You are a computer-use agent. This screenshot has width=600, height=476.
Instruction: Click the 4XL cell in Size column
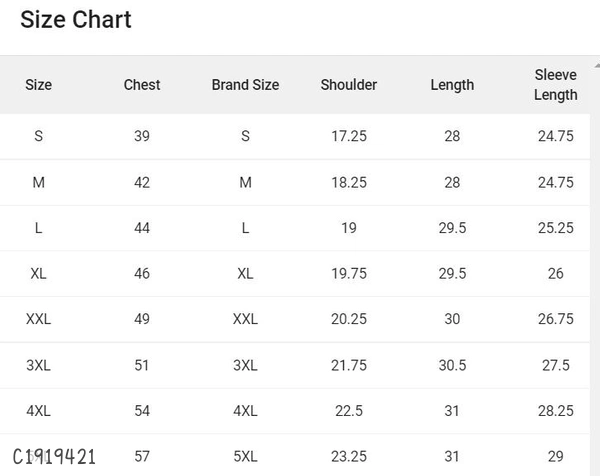38,411
